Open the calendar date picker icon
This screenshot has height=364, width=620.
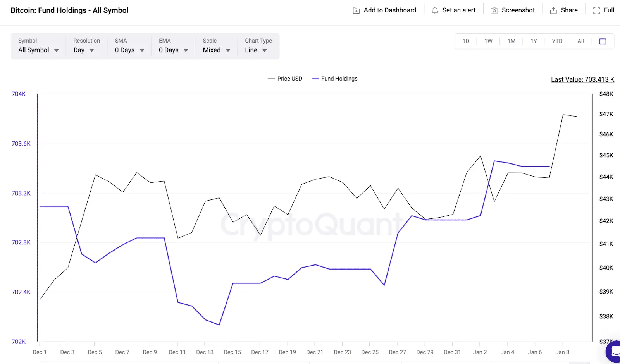tap(603, 41)
